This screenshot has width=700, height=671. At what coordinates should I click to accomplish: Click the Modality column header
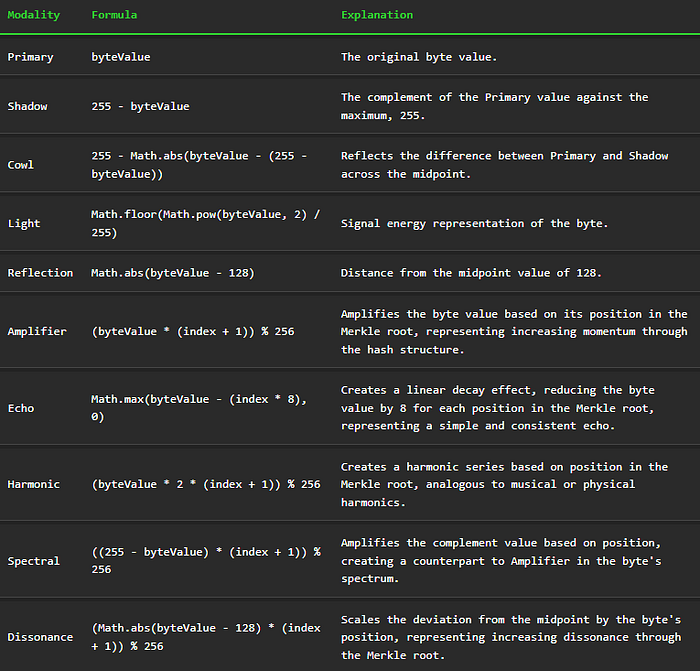click(x=33, y=15)
